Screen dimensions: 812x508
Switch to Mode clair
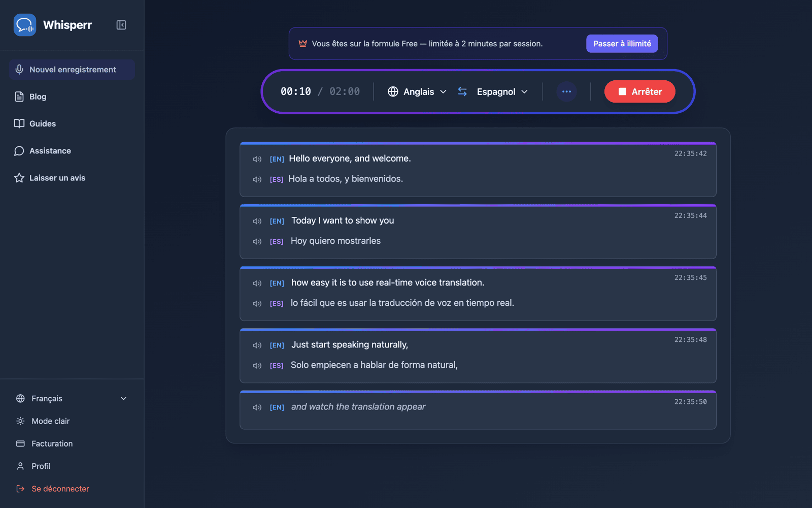coord(72,421)
